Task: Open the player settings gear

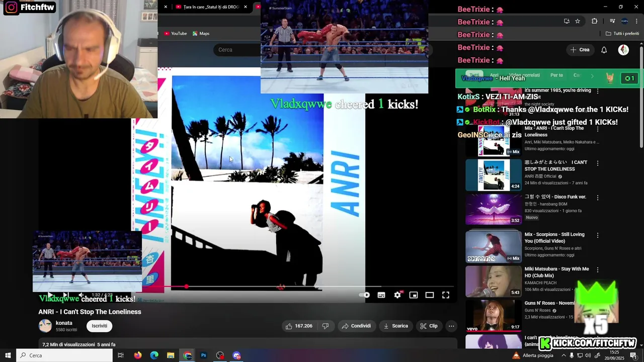Action: coord(397,295)
